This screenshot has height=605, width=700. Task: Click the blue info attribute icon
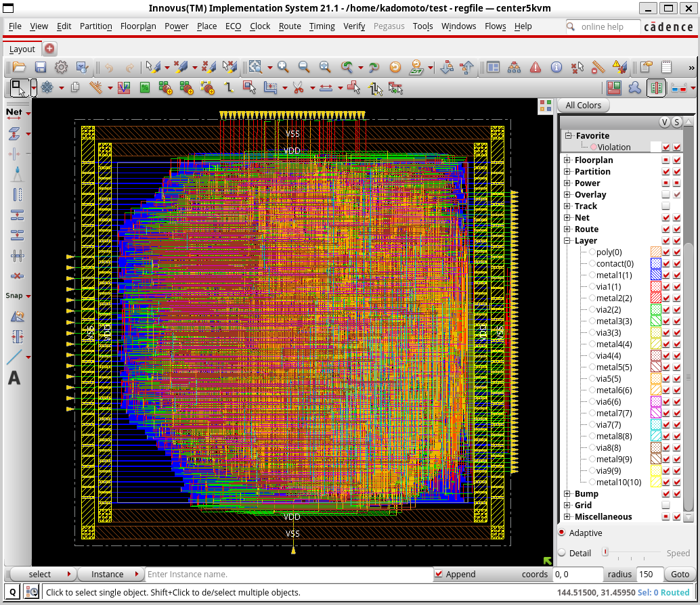click(556, 68)
